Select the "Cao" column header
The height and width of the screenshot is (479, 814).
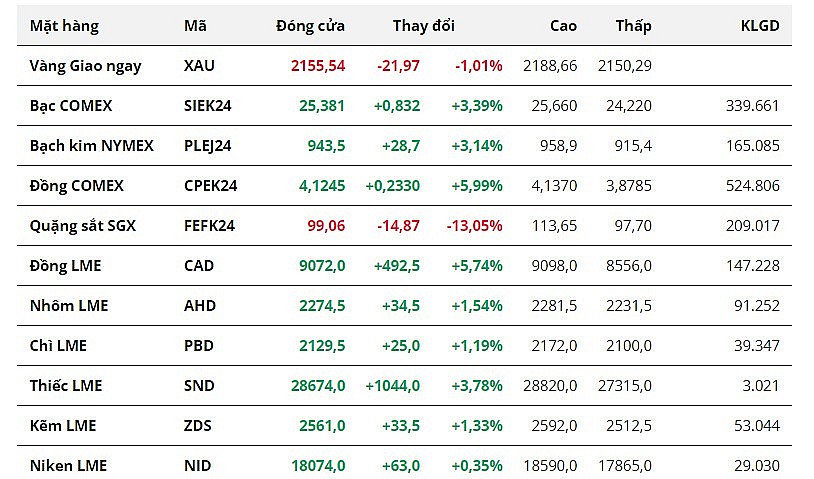point(563,26)
